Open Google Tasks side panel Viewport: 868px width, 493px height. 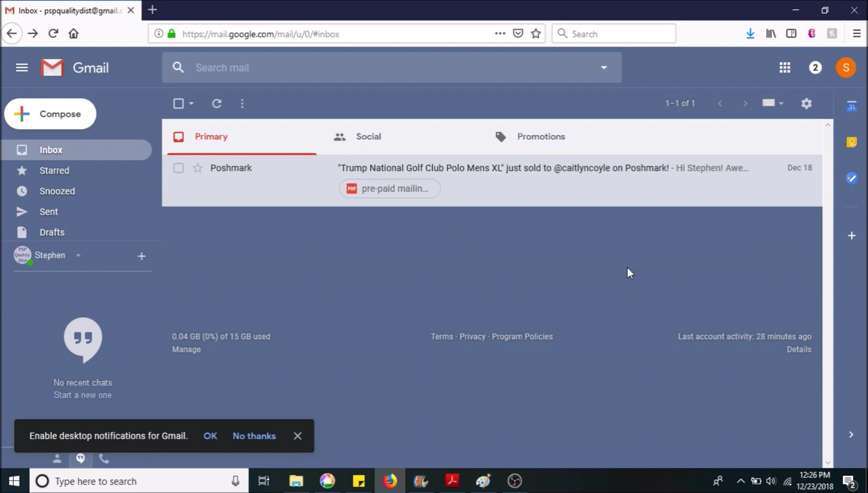851,178
